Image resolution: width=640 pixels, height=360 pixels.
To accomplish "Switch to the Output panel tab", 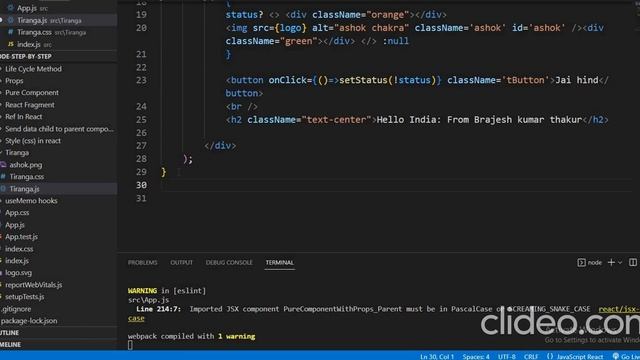I will point(182,262).
